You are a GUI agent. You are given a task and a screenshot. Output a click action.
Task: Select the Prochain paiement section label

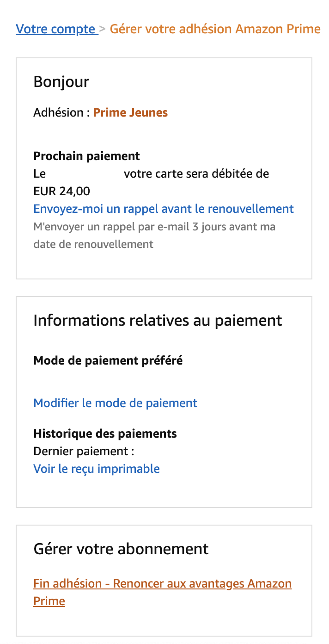(x=86, y=156)
